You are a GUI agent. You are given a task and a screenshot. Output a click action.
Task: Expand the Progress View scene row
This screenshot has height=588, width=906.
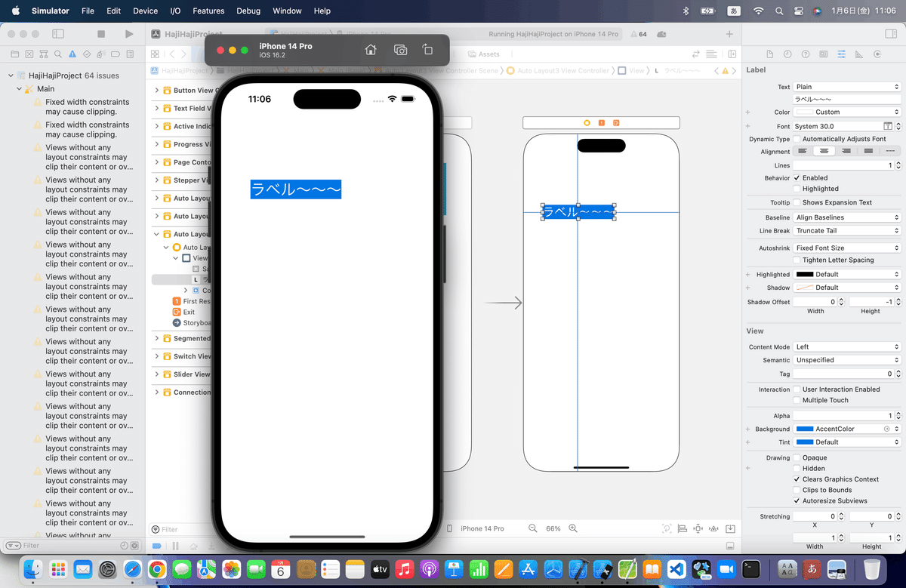tap(157, 144)
